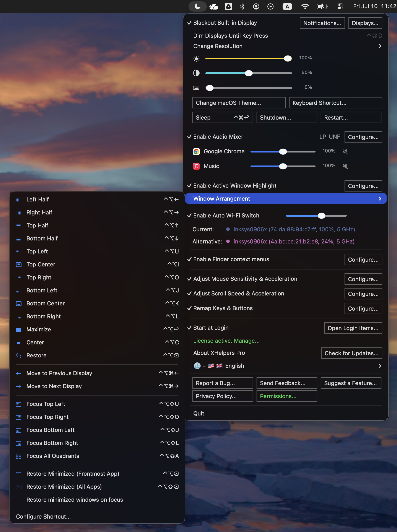Click the Music app icon
The width and height of the screenshot is (397, 532).
[x=196, y=166]
